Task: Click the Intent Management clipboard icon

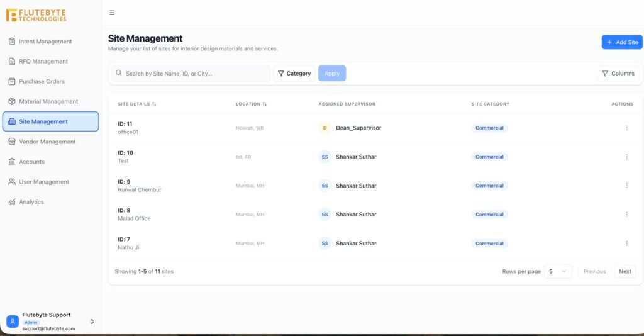Action: pos(12,42)
